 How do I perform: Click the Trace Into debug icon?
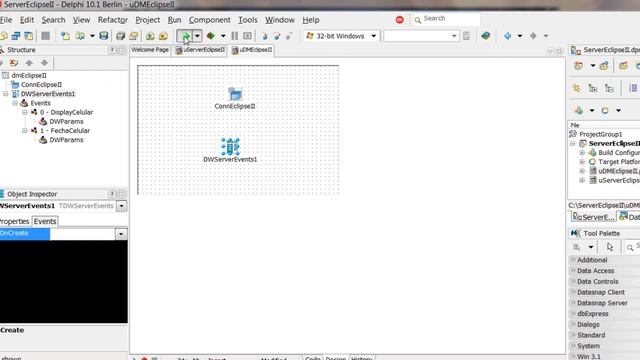tap(264, 36)
